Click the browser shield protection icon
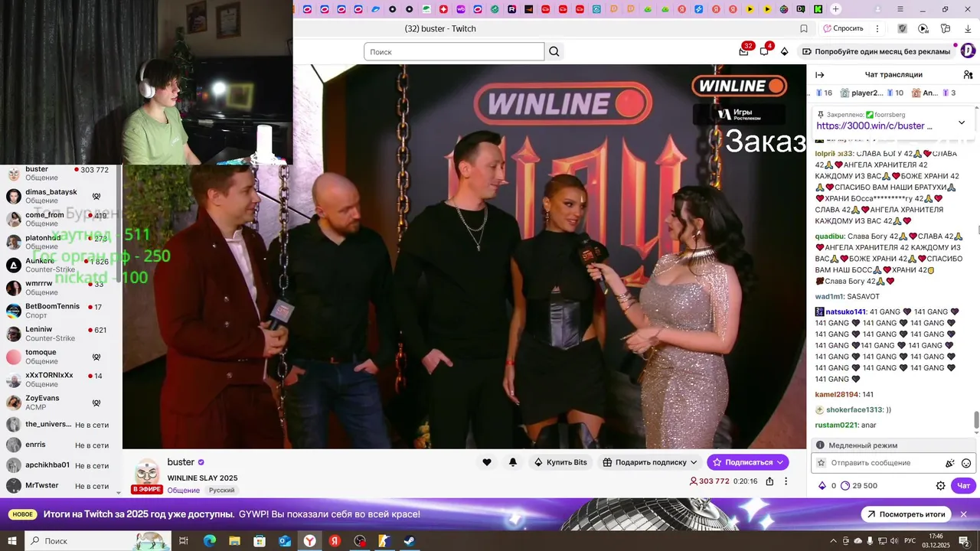Screen dimensions: 980x551 click(x=903, y=28)
